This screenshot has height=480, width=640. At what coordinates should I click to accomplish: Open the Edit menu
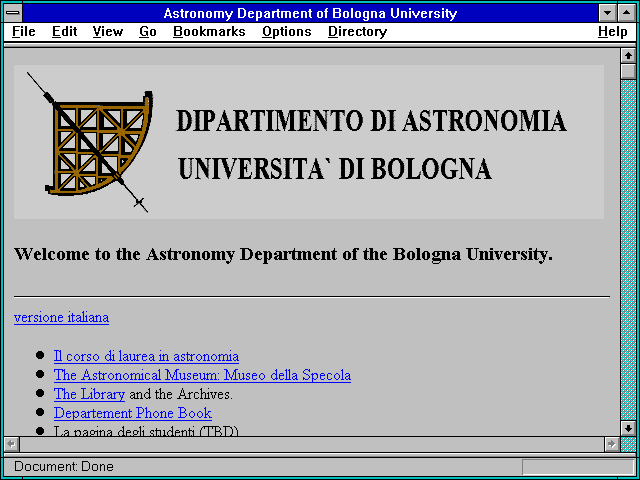tap(64, 32)
